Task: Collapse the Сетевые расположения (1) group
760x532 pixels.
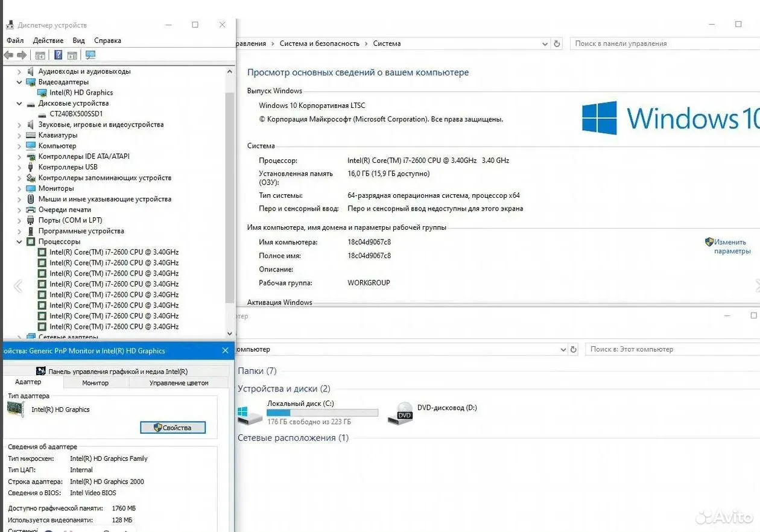Action: [x=293, y=438]
